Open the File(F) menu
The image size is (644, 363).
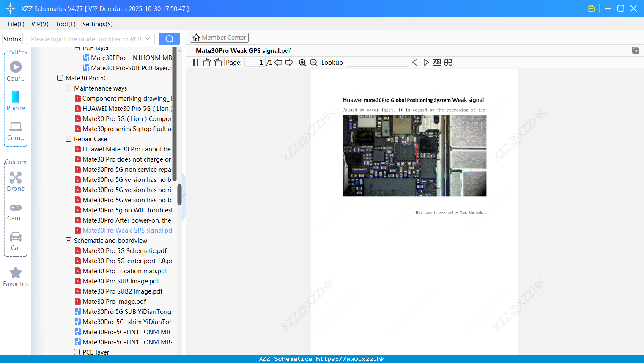point(16,24)
